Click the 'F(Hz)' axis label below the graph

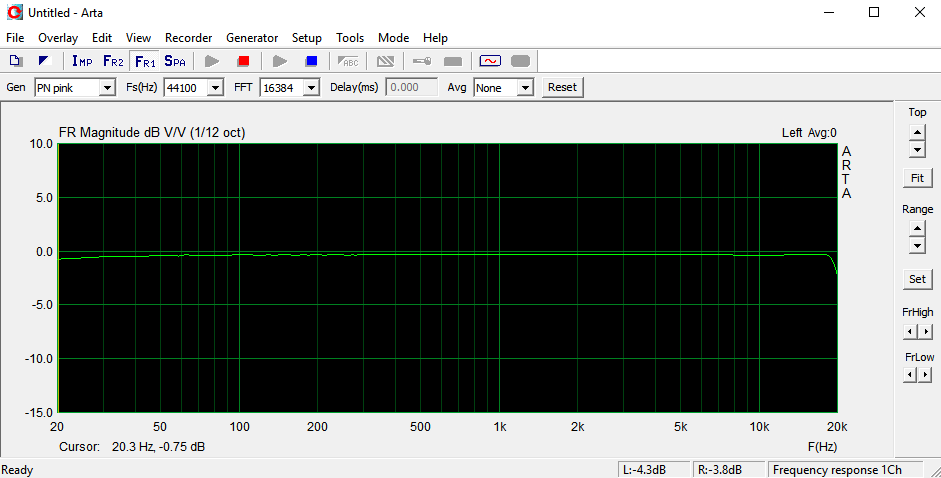coord(822,447)
